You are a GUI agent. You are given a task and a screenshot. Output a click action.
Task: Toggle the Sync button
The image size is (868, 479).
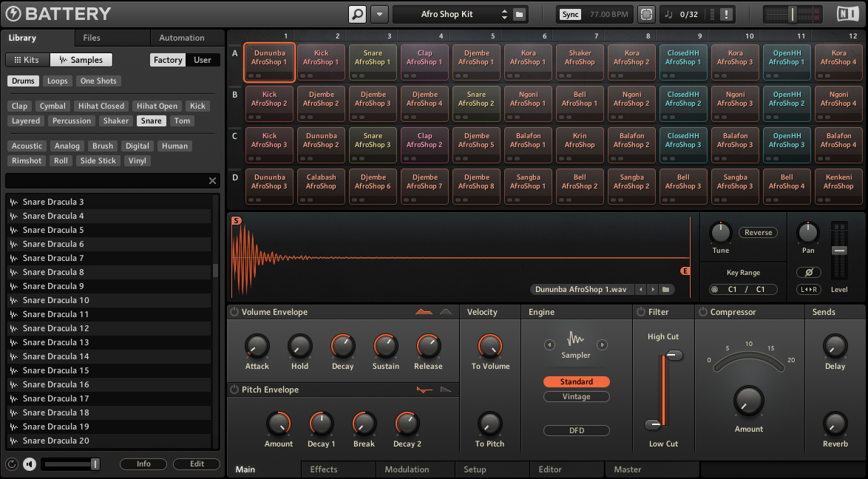[570, 14]
